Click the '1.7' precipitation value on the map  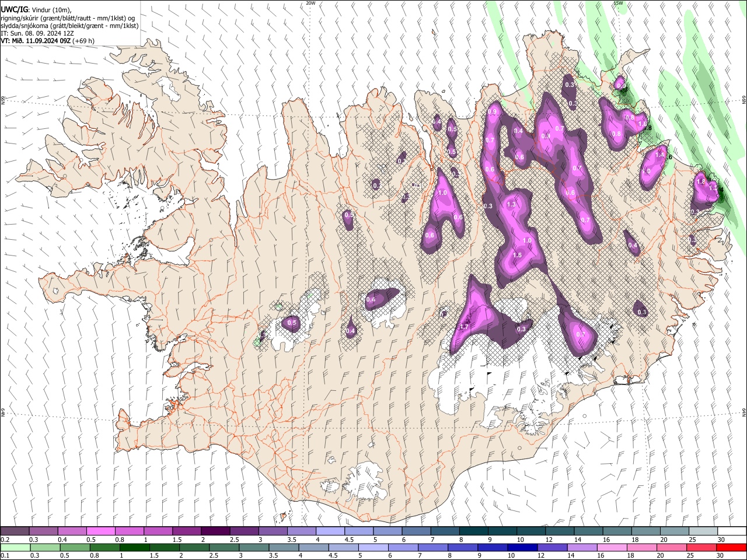(465, 327)
